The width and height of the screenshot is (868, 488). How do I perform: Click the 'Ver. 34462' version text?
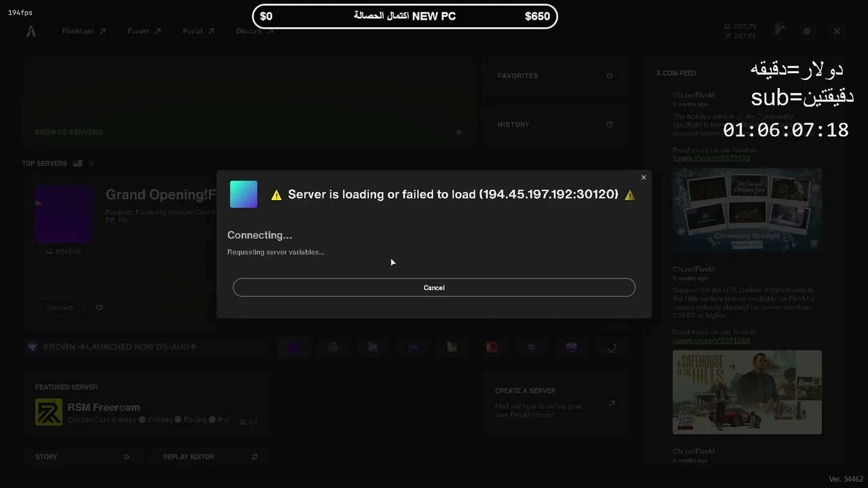click(846, 479)
